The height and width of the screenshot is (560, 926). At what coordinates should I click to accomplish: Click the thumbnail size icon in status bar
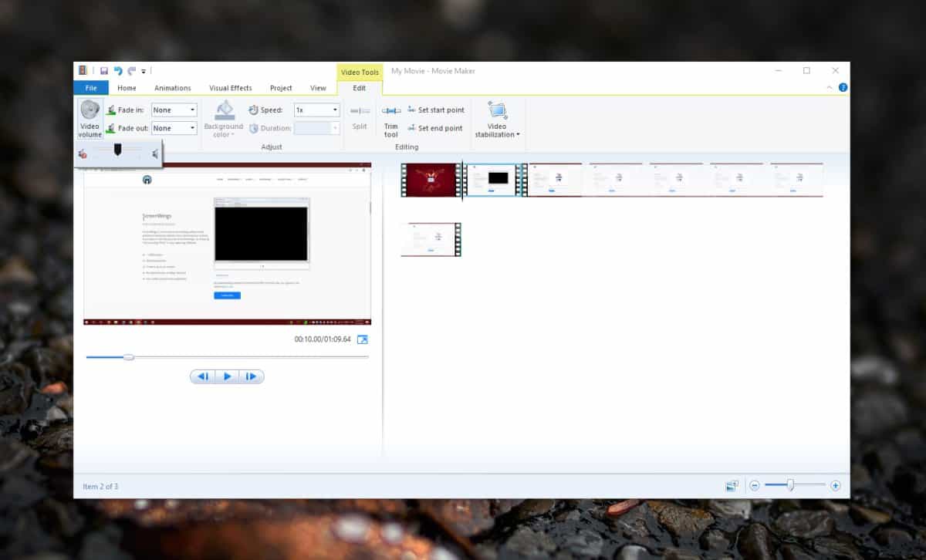click(732, 486)
